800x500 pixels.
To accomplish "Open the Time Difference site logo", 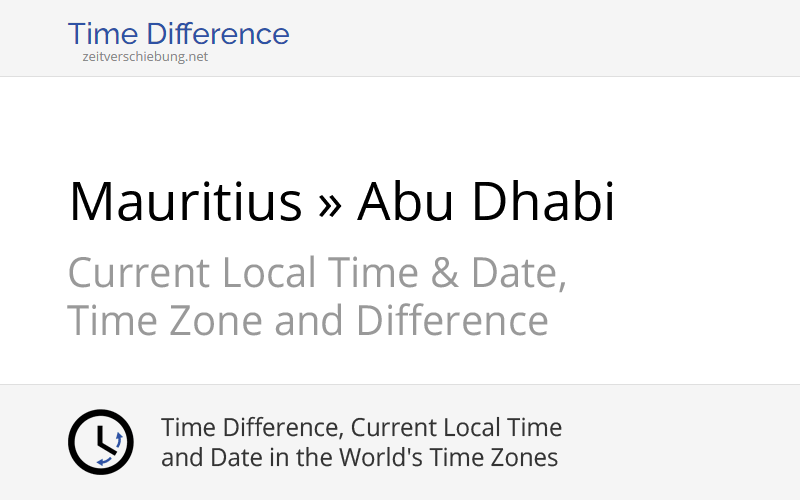I will (x=178, y=34).
